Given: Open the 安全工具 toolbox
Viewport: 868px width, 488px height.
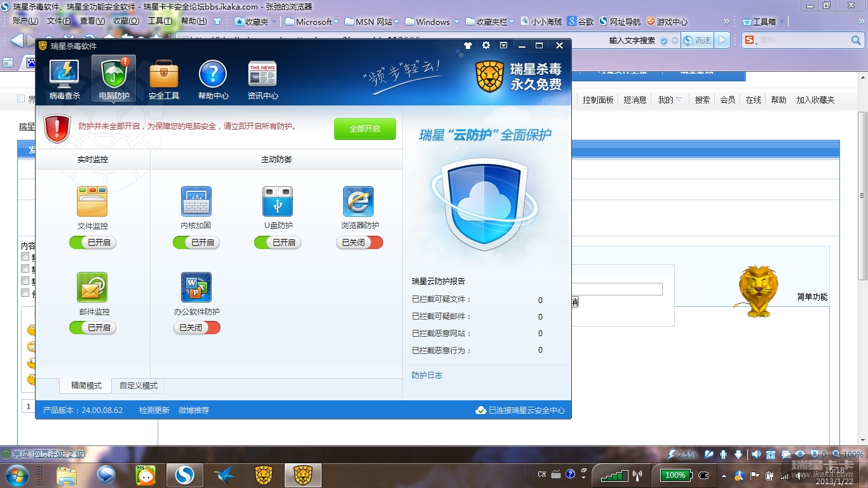Looking at the screenshot, I should pyautogui.click(x=164, y=79).
